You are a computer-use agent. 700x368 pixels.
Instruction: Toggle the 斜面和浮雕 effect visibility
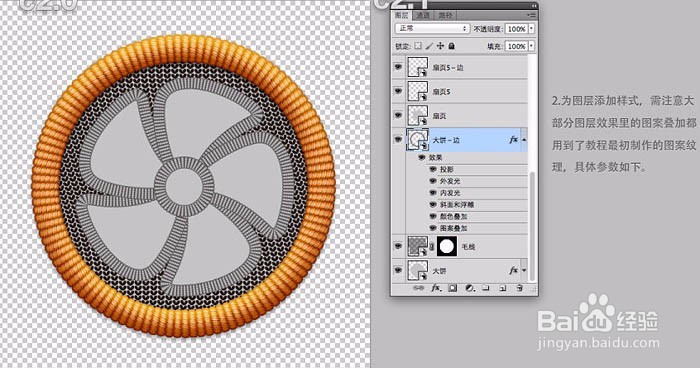click(433, 204)
